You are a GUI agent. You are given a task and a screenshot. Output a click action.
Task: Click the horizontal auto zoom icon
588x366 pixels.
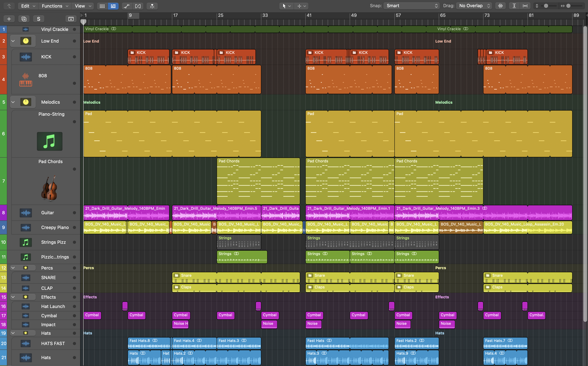pos(525,6)
